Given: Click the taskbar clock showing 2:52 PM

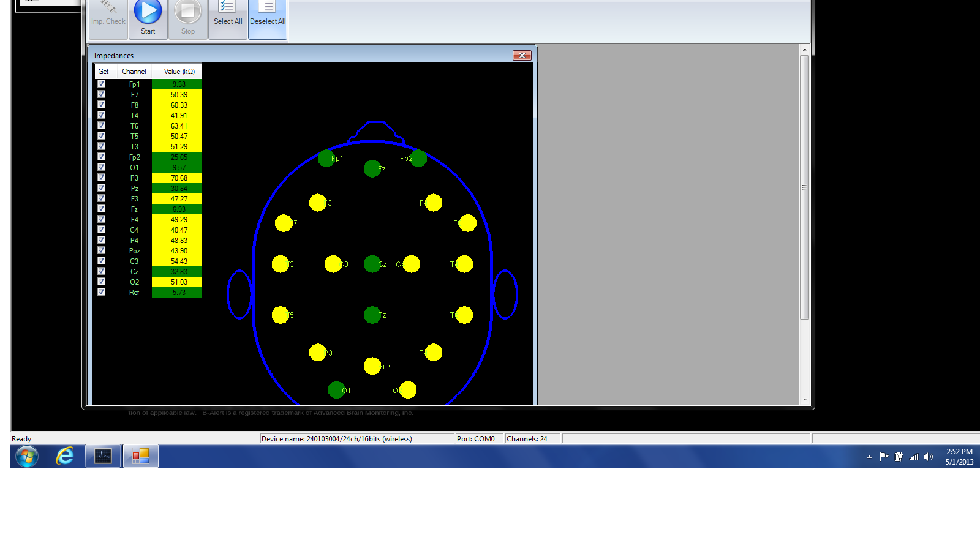Looking at the screenshot, I should tap(959, 457).
